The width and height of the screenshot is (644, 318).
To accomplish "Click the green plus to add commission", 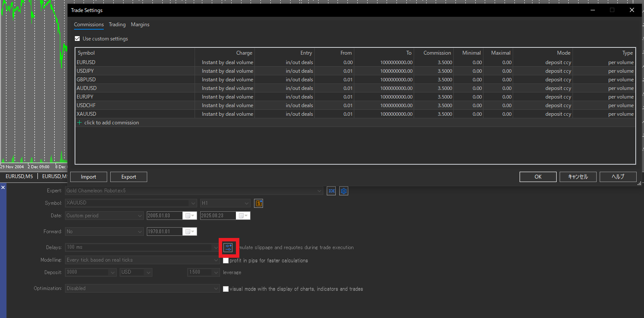I will [80, 122].
